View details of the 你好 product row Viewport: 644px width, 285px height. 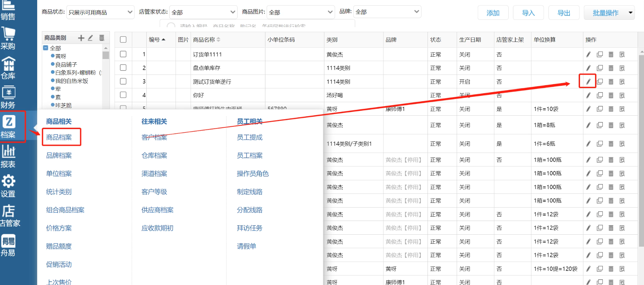[x=622, y=95]
